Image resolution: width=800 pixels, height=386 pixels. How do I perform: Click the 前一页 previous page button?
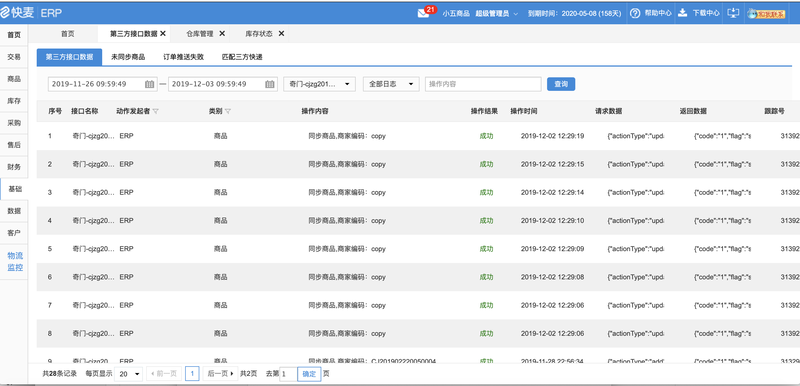tap(164, 374)
